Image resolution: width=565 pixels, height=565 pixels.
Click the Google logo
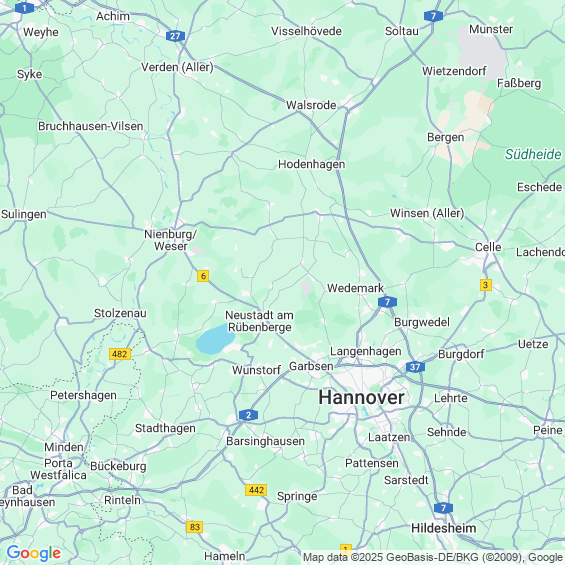point(34,553)
